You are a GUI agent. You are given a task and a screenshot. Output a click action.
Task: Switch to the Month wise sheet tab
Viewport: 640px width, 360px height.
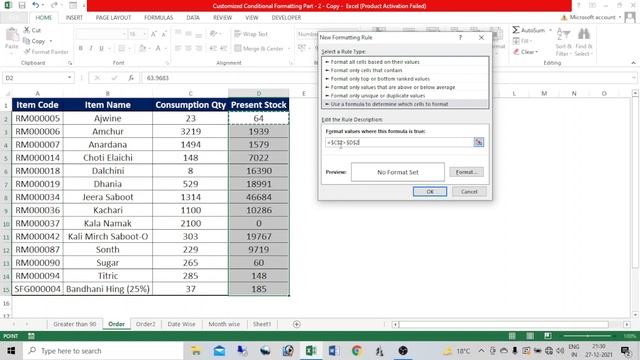224,324
